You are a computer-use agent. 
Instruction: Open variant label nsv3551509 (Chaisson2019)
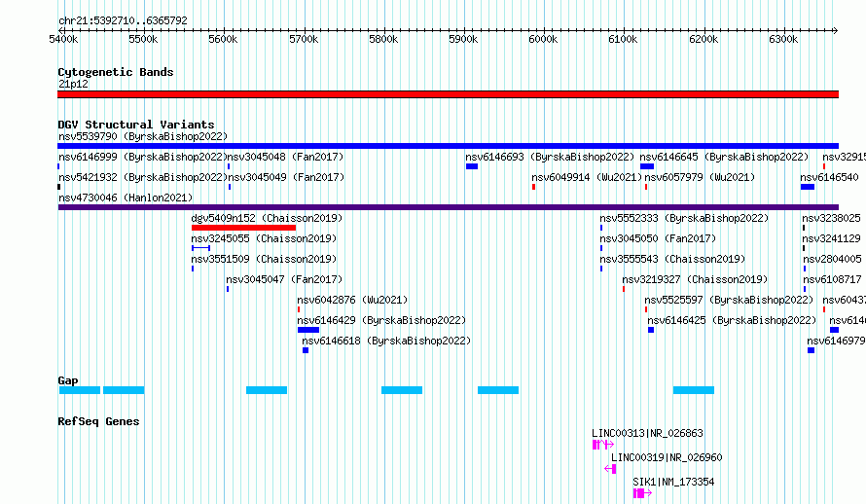(x=264, y=259)
